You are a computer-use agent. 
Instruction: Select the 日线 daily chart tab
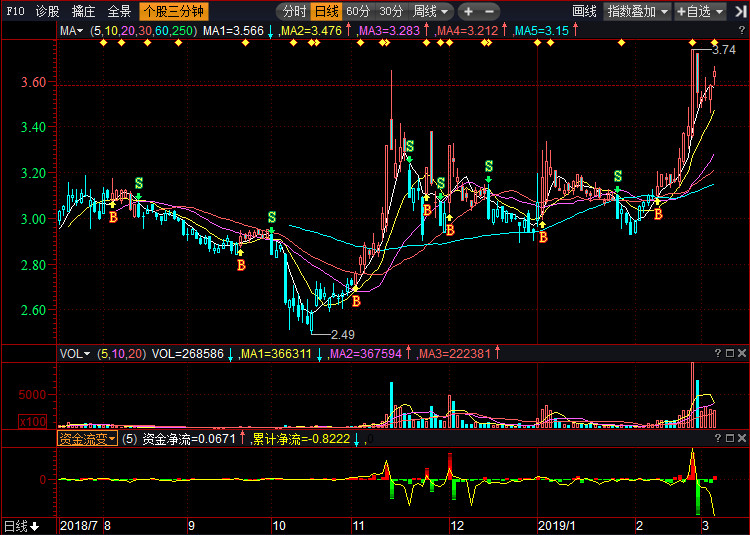pos(327,11)
